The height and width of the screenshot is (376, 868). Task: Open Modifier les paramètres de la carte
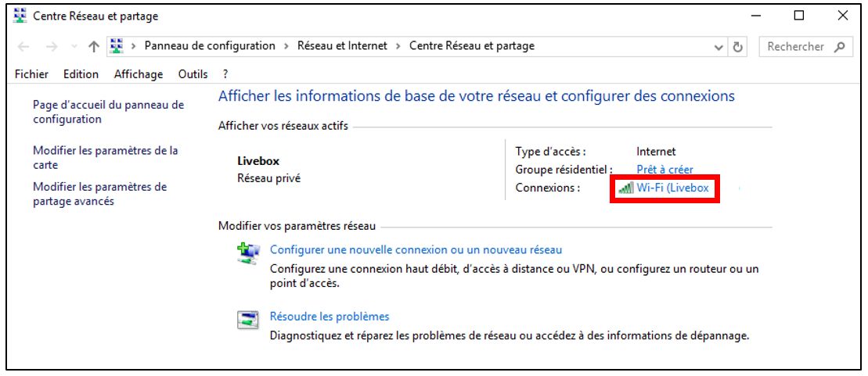[106, 158]
